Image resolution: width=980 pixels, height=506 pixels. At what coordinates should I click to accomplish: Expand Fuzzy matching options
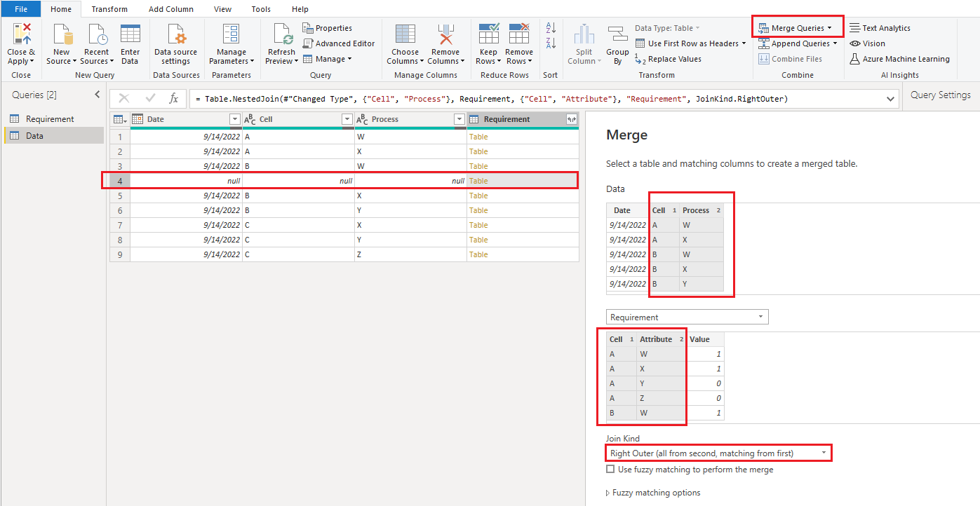[x=653, y=493]
